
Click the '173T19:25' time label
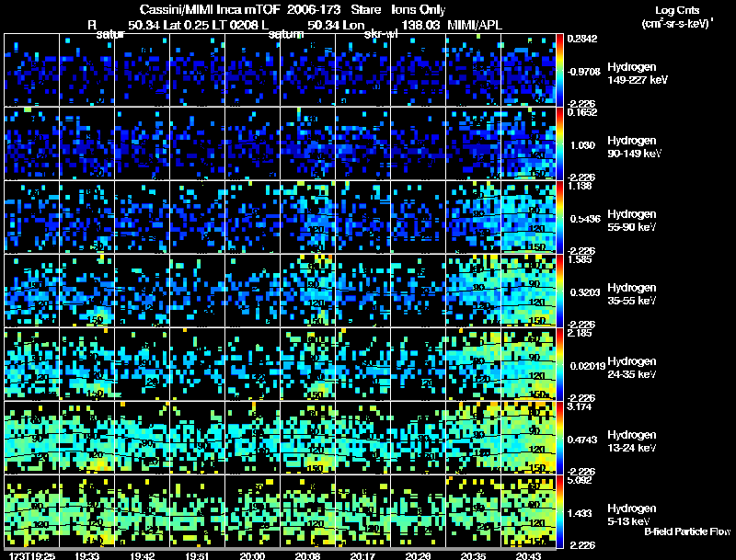[x=32, y=556]
